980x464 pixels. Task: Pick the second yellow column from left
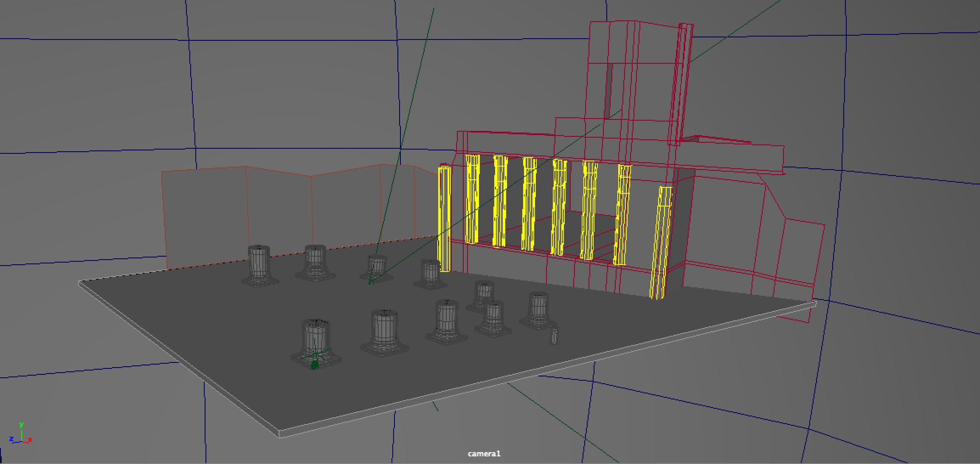point(472,199)
